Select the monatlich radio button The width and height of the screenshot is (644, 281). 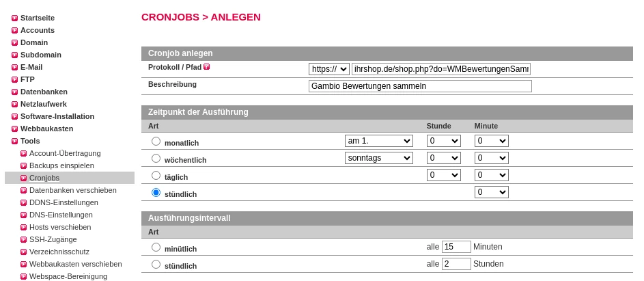pos(156,141)
